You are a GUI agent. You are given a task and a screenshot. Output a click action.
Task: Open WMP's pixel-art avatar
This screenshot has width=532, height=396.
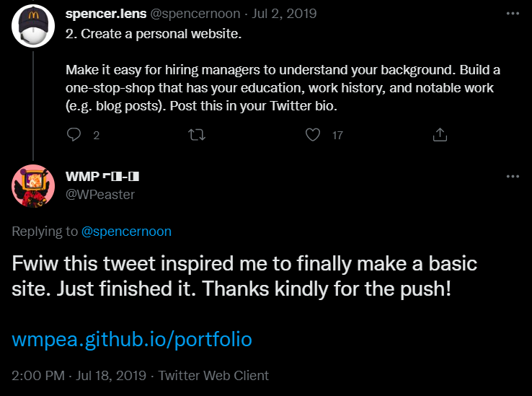coord(33,187)
